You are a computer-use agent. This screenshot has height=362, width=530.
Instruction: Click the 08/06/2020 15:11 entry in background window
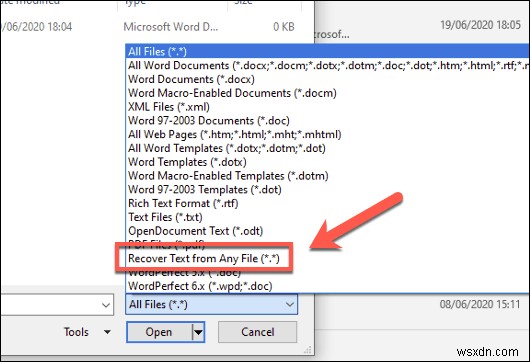click(480, 304)
